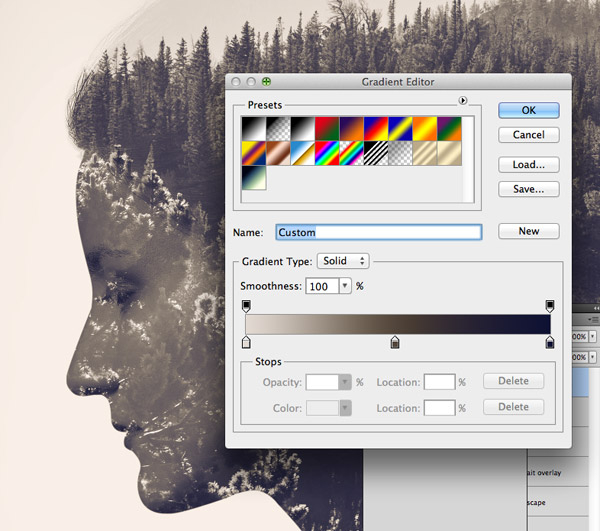Select the right opacity stop above gradient
This screenshot has height=531, width=600.
click(549, 305)
